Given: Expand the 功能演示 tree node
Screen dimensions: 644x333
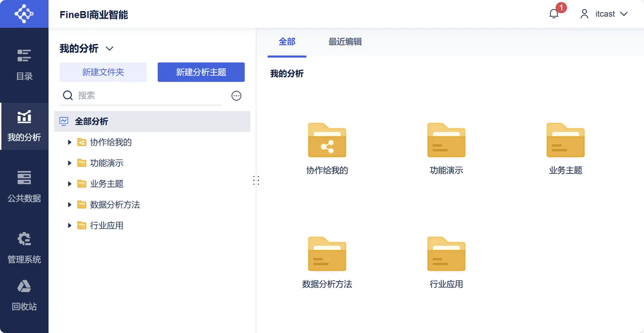Looking at the screenshot, I should point(70,163).
